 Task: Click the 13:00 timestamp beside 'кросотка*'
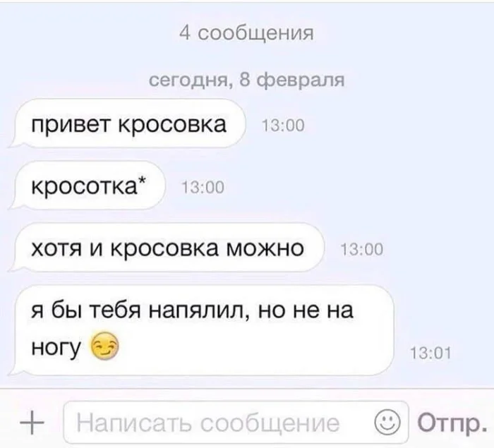(x=203, y=188)
